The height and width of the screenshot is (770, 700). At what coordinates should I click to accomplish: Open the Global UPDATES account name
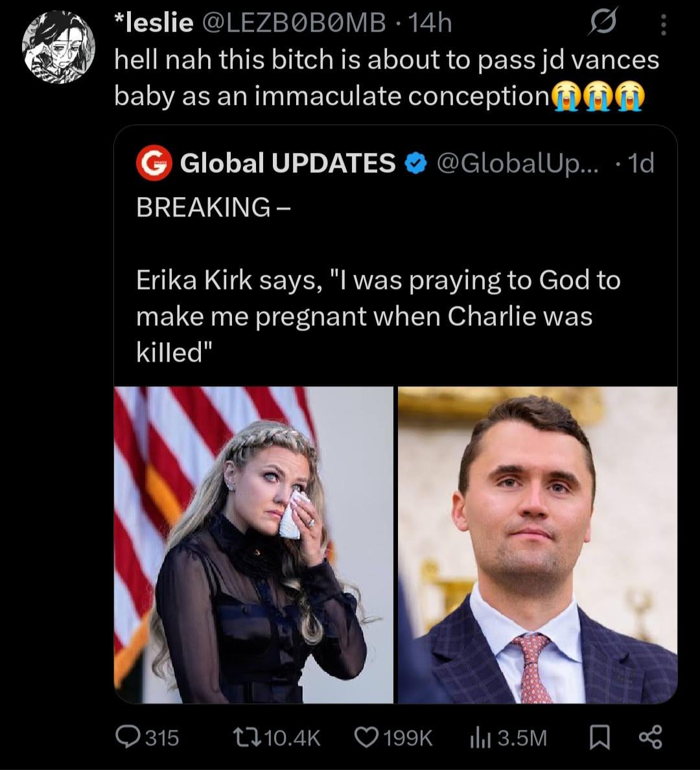tap(287, 163)
